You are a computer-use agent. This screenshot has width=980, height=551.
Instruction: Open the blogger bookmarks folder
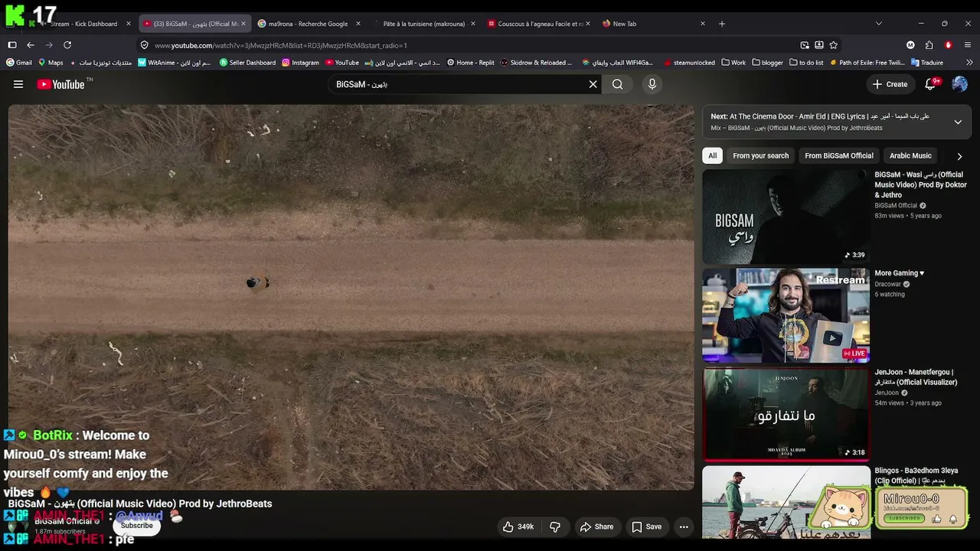coord(767,63)
